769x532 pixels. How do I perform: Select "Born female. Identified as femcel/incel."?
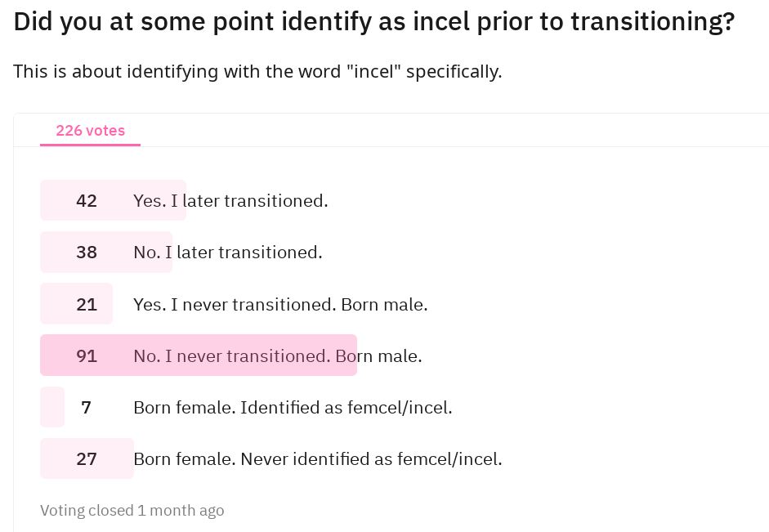(293, 408)
